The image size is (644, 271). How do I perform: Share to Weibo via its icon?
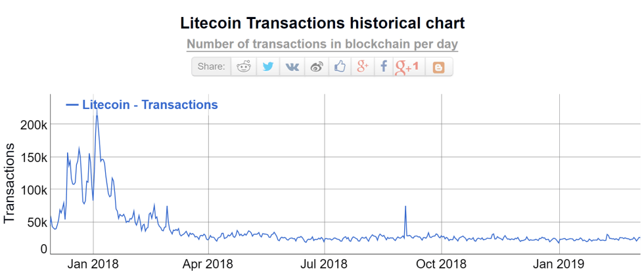tap(316, 67)
